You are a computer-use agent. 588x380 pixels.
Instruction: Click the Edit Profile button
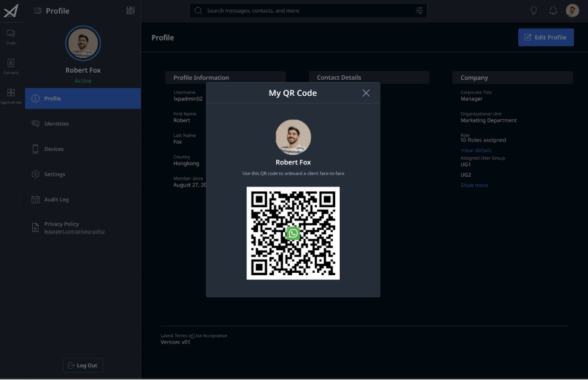[x=546, y=38]
